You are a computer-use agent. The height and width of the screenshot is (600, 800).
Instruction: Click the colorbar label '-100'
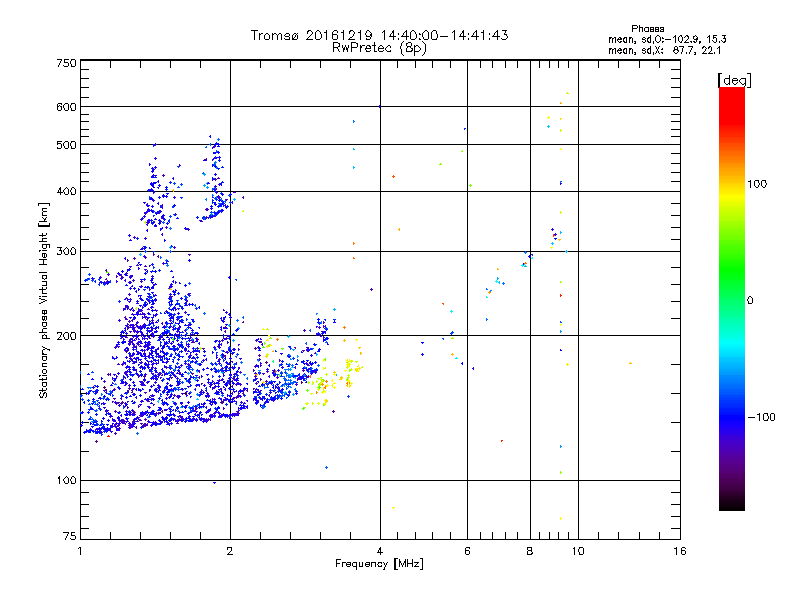(x=761, y=417)
